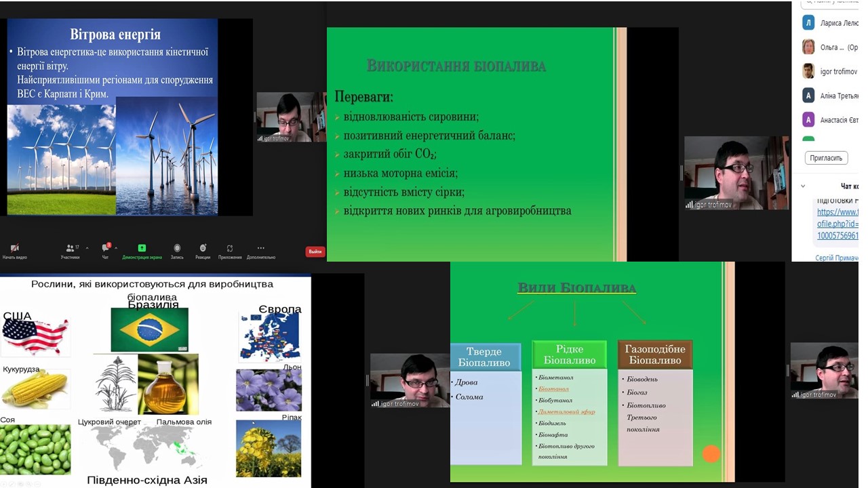Image resolution: width=868 pixels, height=488 pixels.
Task: Expand the arrow next to Участники
Action: tap(87, 248)
